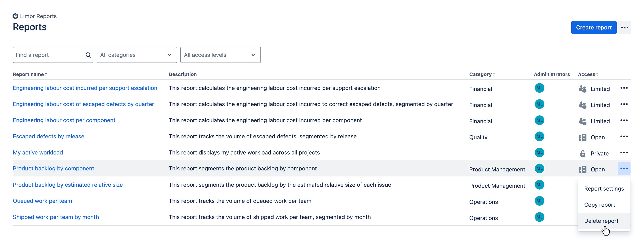Screen dimensions: 644x242
Task: Click ML avatar in estimated relative size row
Action: click(539, 185)
